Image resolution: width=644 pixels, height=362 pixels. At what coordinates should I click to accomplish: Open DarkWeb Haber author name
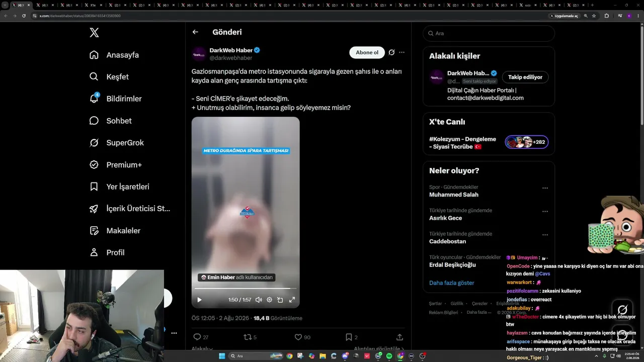[x=231, y=50]
